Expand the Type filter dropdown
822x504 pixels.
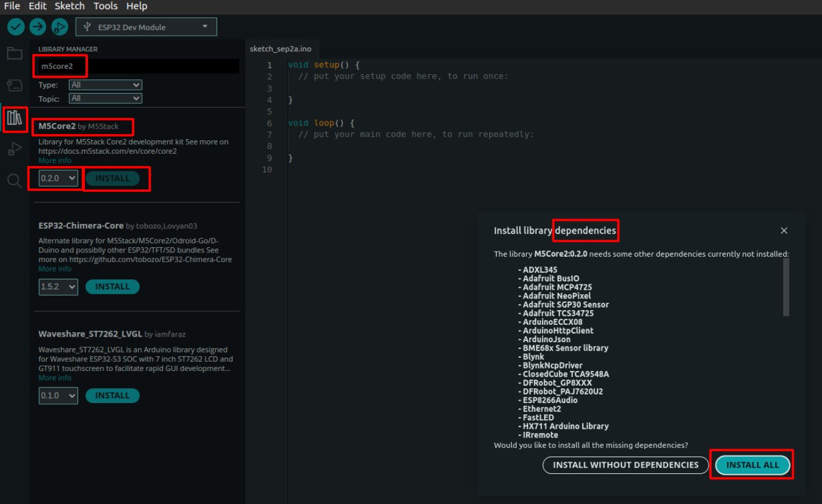coord(105,85)
